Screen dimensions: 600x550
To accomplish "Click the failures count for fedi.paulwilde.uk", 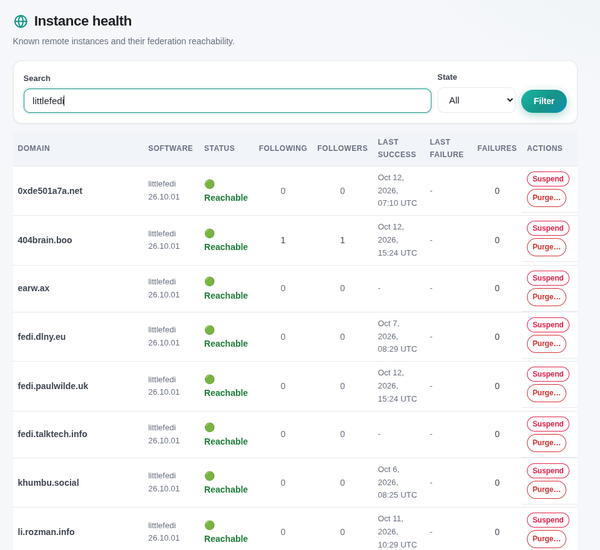I will [x=497, y=386].
